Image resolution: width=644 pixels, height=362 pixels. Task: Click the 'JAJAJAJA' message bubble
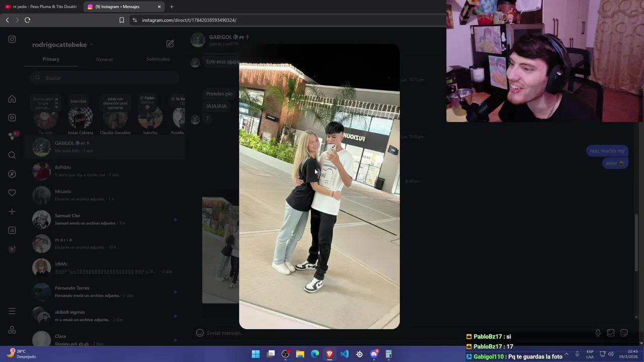point(216,106)
